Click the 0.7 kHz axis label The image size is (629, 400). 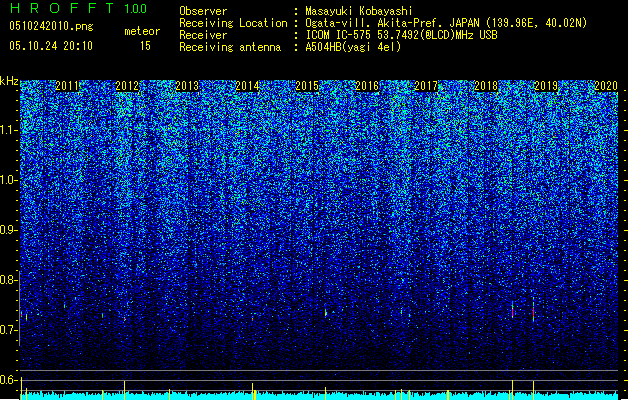(9, 330)
